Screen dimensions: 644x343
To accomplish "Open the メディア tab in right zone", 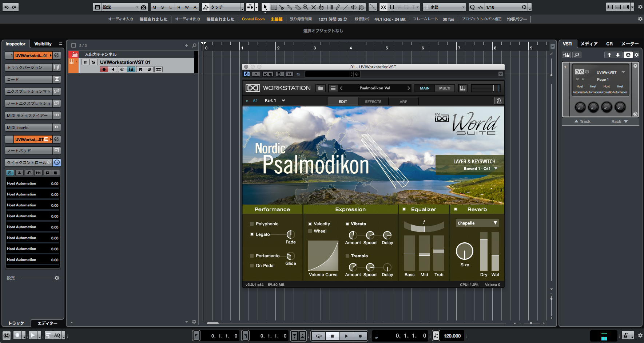I will click(589, 44).
